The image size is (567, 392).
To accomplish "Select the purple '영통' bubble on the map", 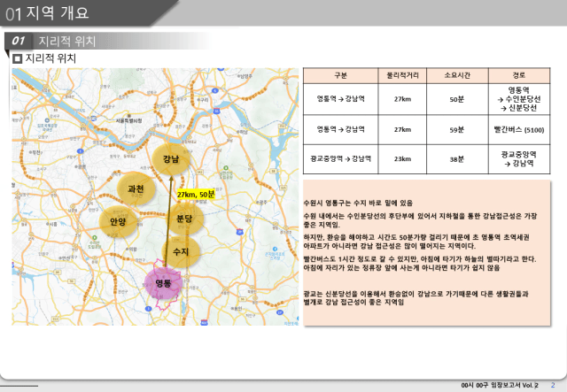I will point(163,283).
